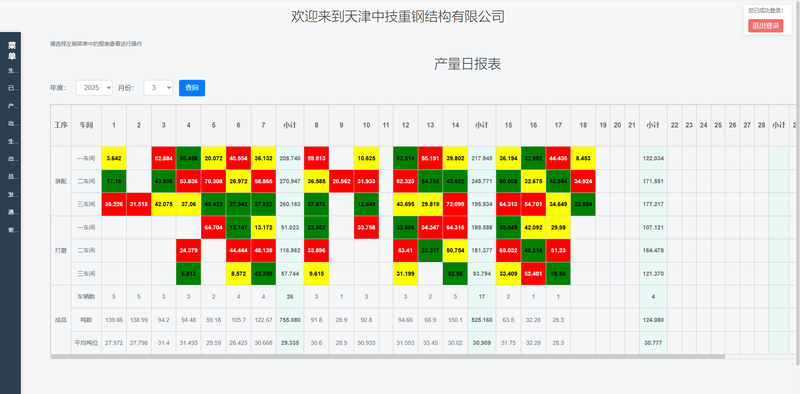Screen dimensions: 800x394
Task: Click the 菜单 header in the sidebar
Action: [11, 50]
